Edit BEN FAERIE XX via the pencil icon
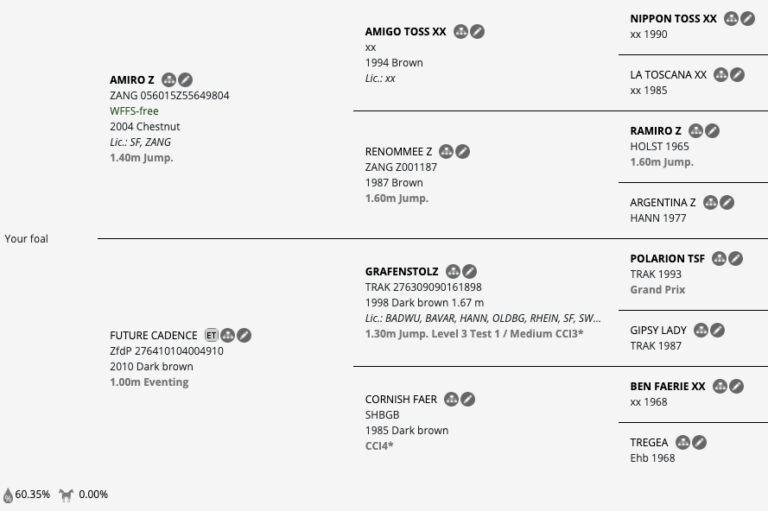Image resolution: width=768 pixels, height=511 pixels. pyautogui.click(x=737, y=386)
